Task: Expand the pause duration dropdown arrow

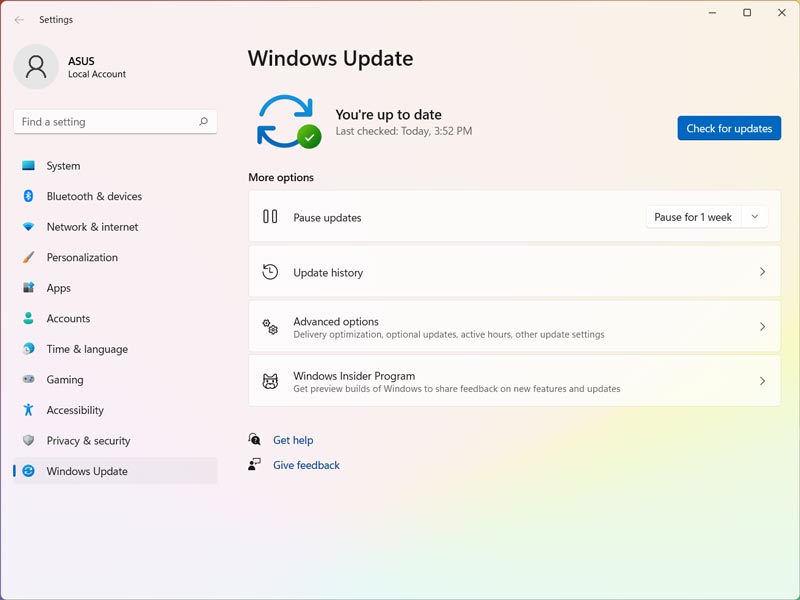Action: click(755, 217)
